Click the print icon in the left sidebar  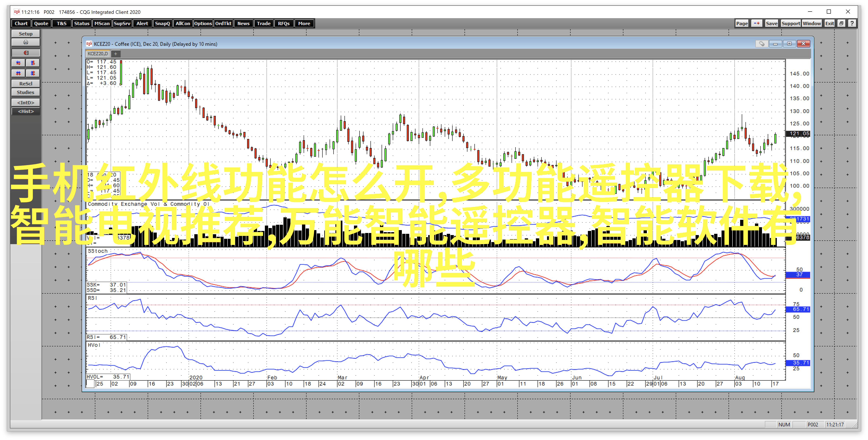(26, 42)
